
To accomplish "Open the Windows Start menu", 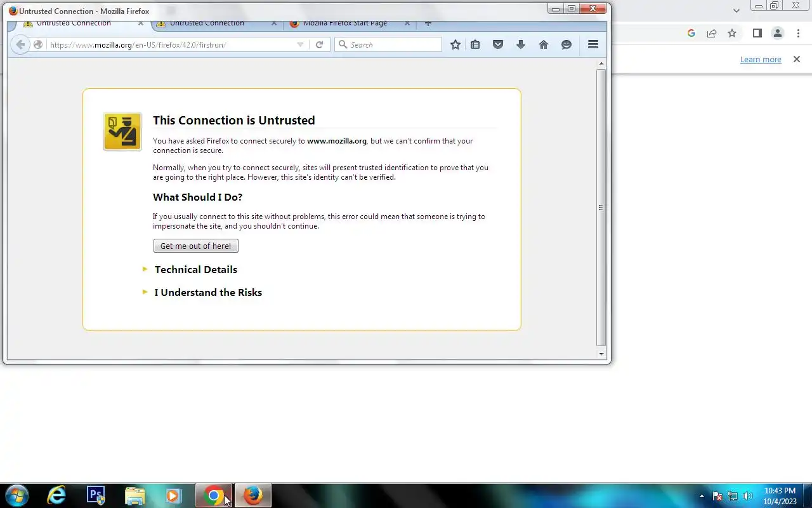I will click(x=17, y=495).
